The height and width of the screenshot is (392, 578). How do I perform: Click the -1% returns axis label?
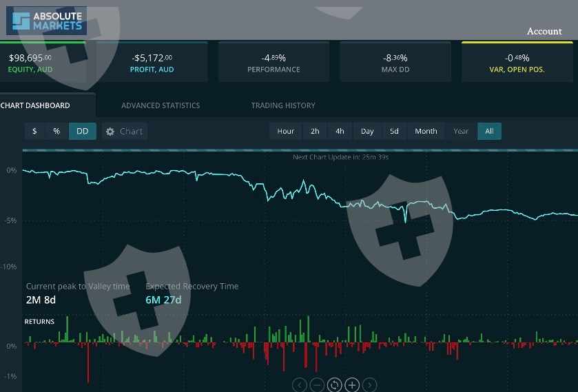[10, 377]
